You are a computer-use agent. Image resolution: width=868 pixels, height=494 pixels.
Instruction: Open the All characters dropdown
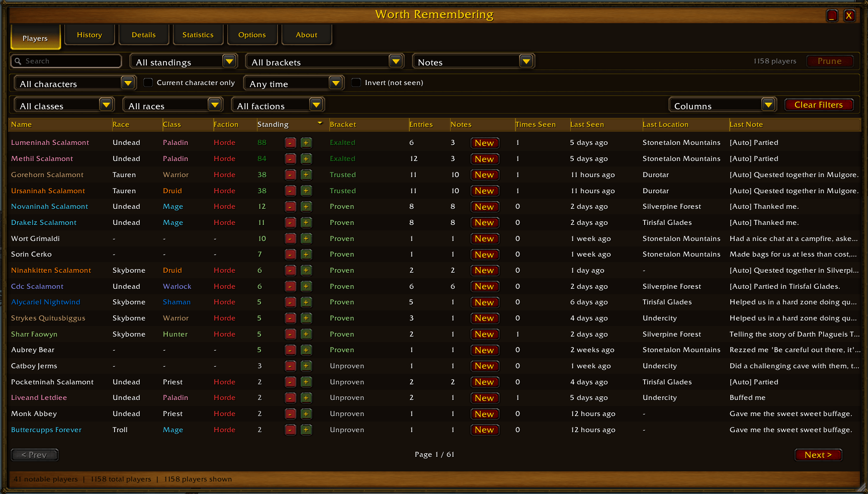pos(75,84)
